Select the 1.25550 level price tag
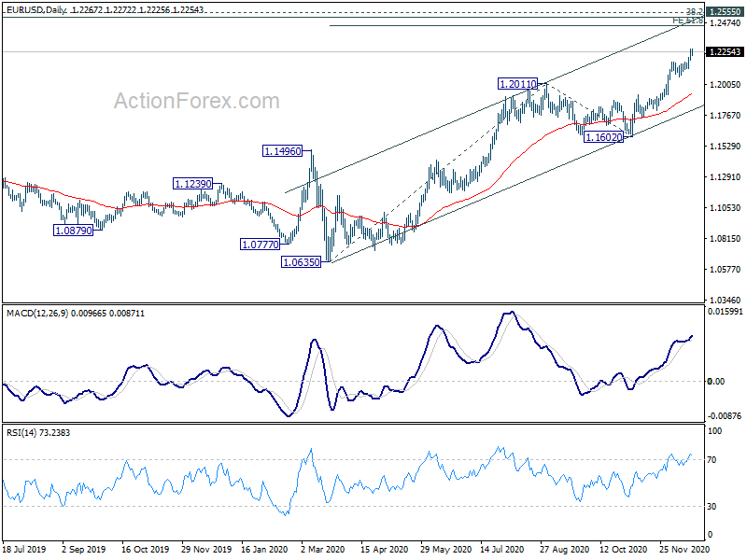Screen dimensions: 747x560 725,12
